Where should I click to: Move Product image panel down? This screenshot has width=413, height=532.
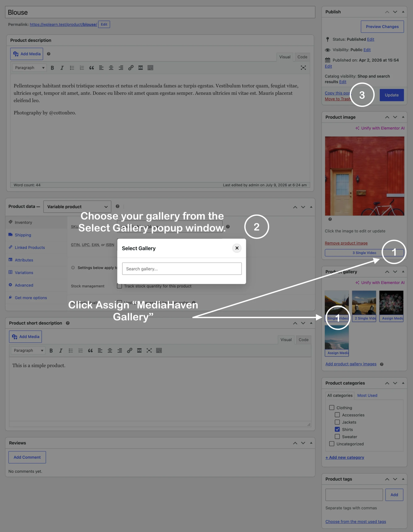click(x=395, y=117)
